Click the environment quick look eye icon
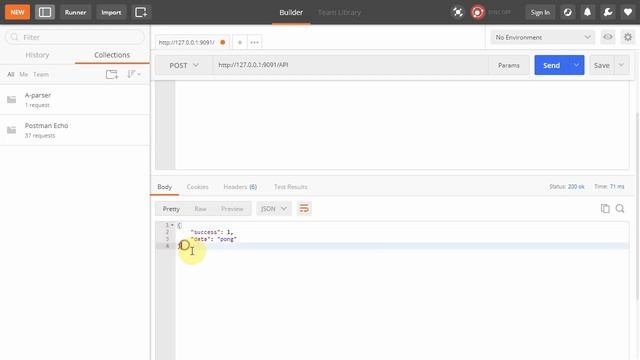The image size is (640, 360). click(608, 37)
